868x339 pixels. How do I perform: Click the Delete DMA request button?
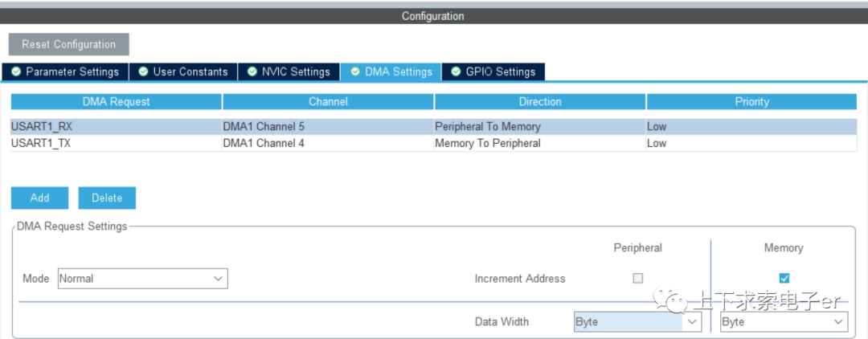point(107,198)
